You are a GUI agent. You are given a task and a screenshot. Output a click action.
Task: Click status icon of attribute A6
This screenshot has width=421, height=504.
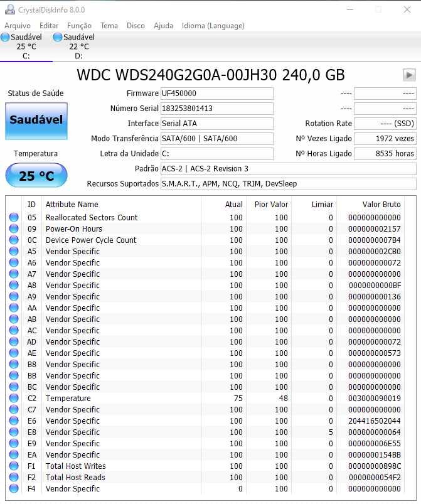click(14, 262)
